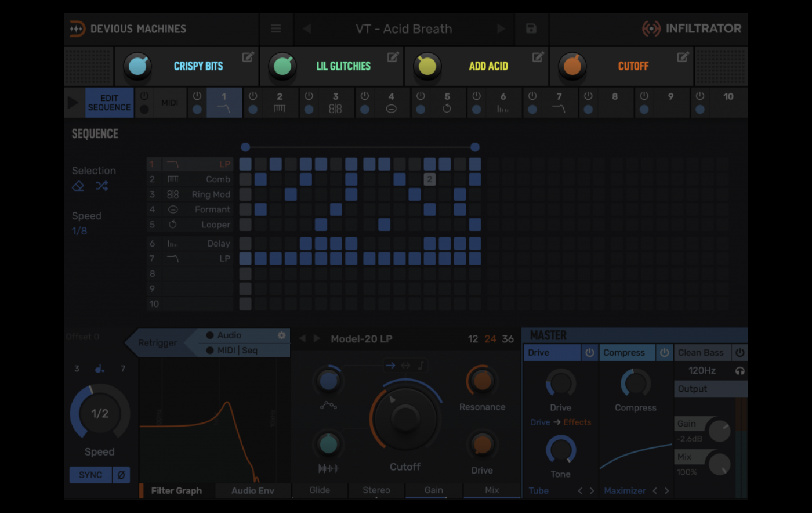The height and width of the screenshot is (513, 812).
Task: Select next compressor type for Maximizer
Action: point(666,491)
